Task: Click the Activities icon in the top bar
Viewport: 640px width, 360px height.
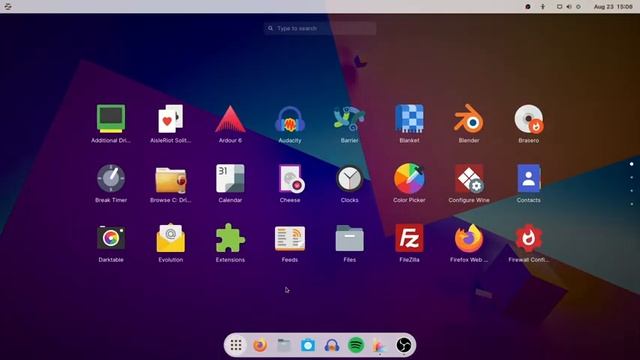Action: click(x=8, y=6)
